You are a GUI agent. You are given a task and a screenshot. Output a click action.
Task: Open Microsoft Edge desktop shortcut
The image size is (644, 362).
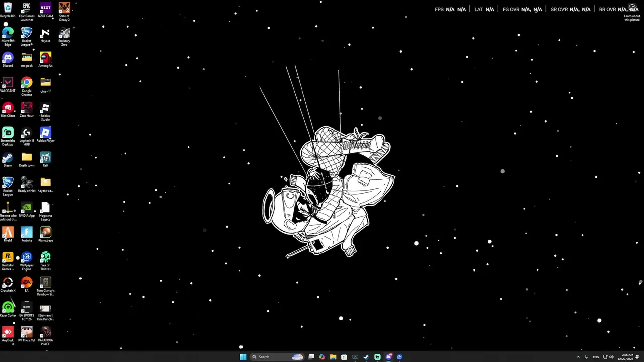pyautogui.click(x=8, y=37)
